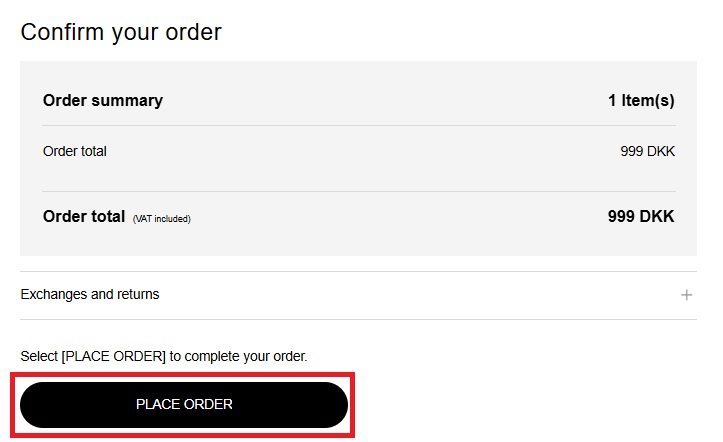Viewport: 723px width, 442px height.
Task: Click the line above Exchanges and returns
Action: (358, 271)
